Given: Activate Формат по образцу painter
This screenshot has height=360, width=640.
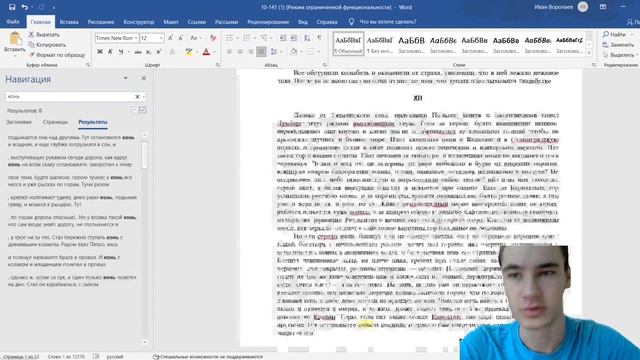Looking at the screenshot, I should coord(56,55).
